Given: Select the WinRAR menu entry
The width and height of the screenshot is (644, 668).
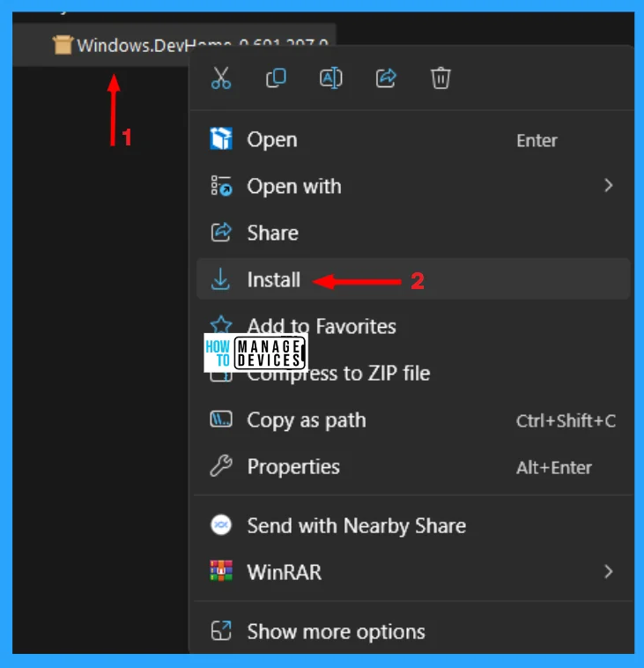Looking at the screenshot, I should [x=413, y=572].
